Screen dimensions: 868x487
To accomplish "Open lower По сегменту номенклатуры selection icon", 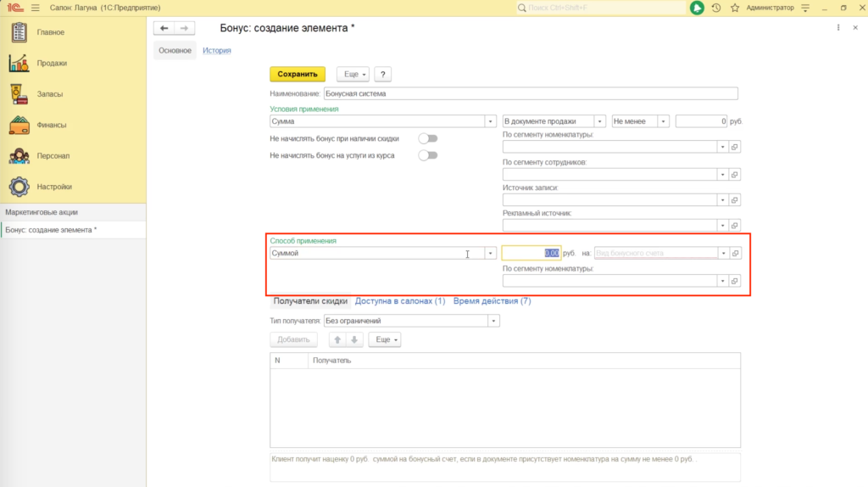I will click(x=735, y=281).
